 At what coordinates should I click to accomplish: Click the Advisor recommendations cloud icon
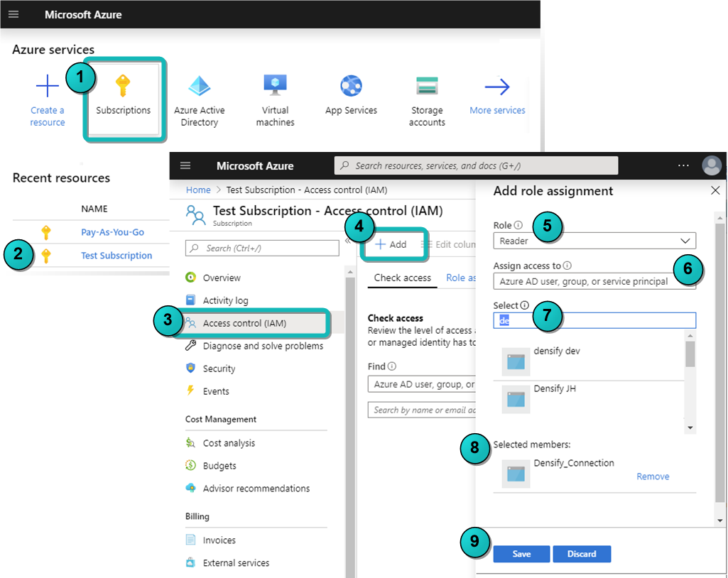point(190,488)
